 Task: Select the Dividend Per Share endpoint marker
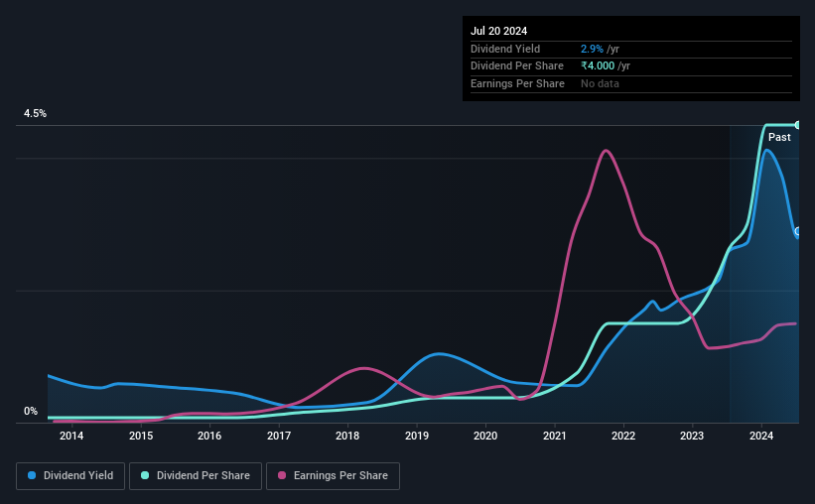pyautogui.click(x=797, y=125)
